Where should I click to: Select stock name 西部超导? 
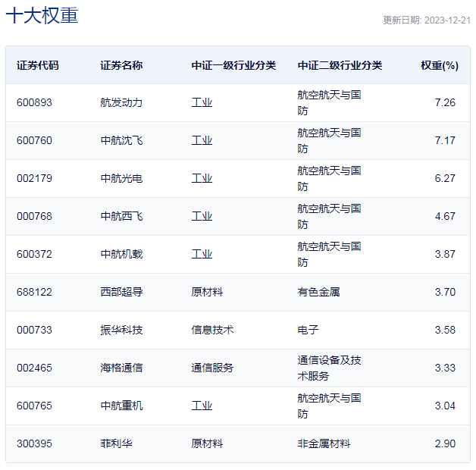[121, 292]
